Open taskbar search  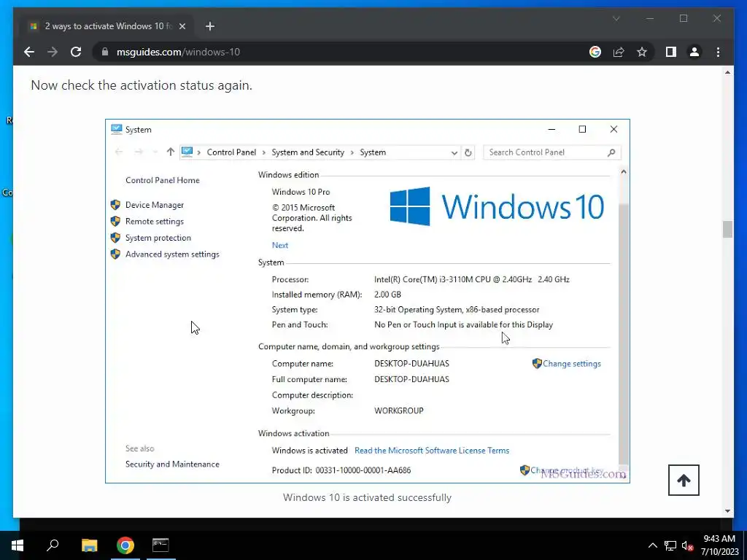pos(53,545)
